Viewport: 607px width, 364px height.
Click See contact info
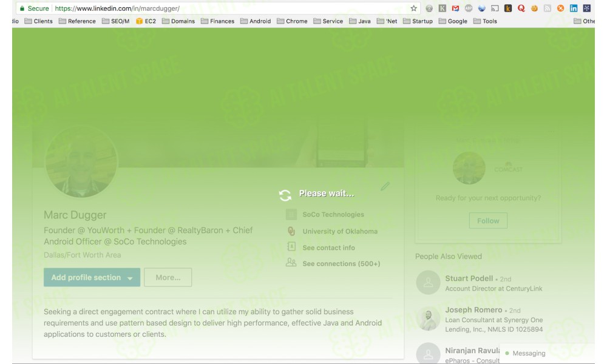328,248
